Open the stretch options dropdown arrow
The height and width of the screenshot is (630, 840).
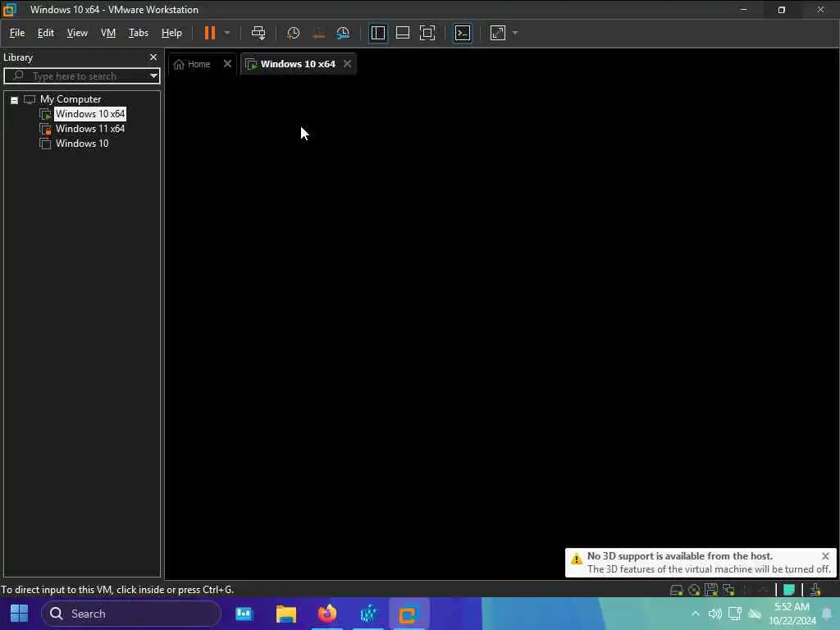[x=515, y=33]
